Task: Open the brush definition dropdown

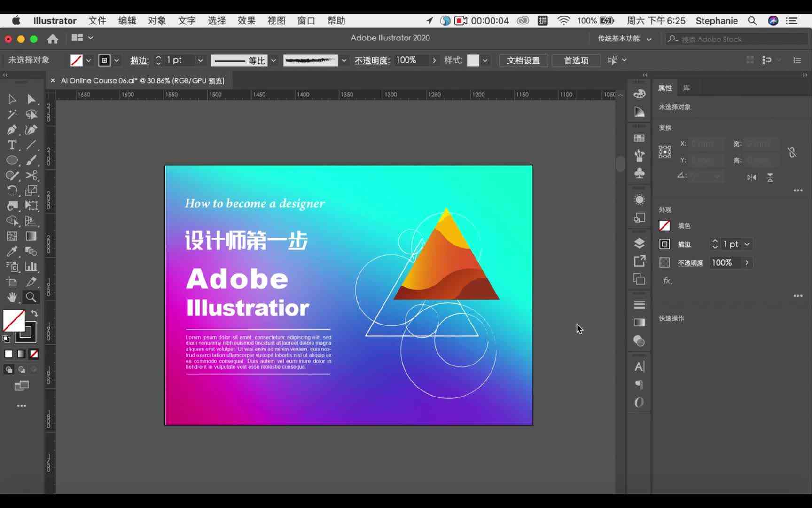Action: point(344,60)
